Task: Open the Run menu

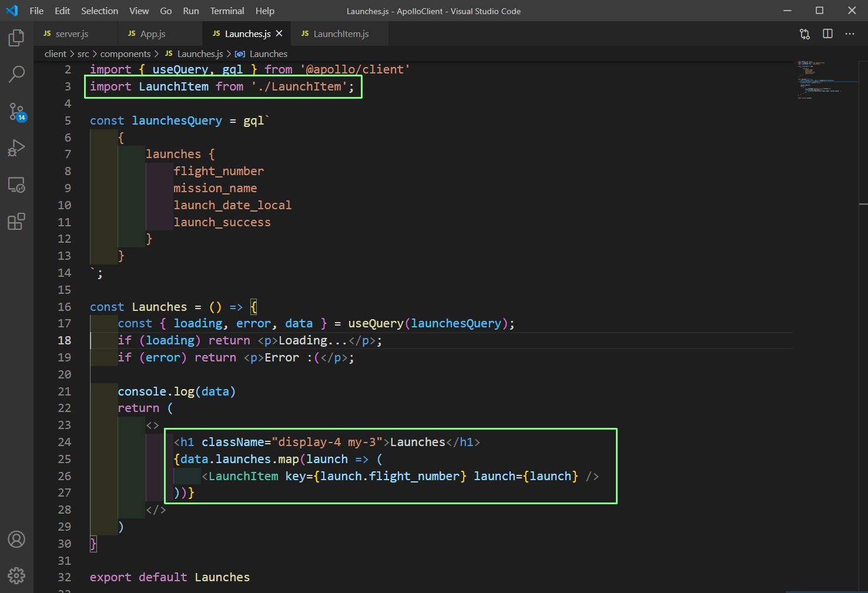Action: click(190, 11)
